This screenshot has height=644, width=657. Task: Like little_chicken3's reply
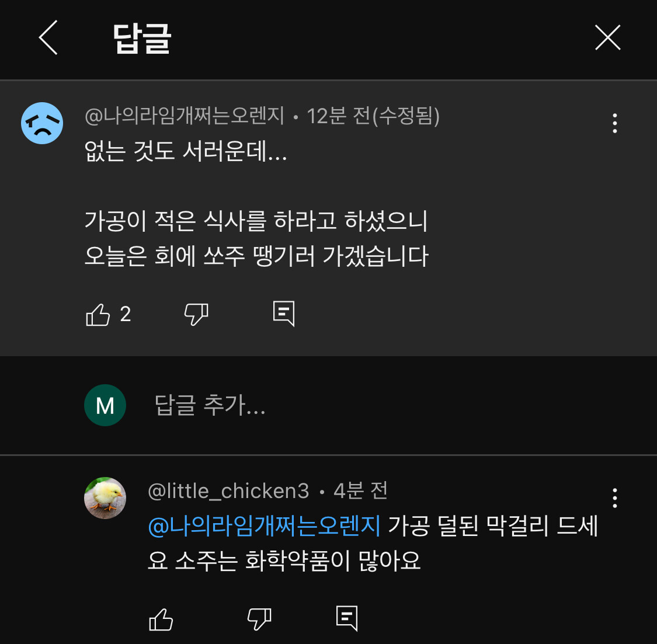(x=161, y=619)
